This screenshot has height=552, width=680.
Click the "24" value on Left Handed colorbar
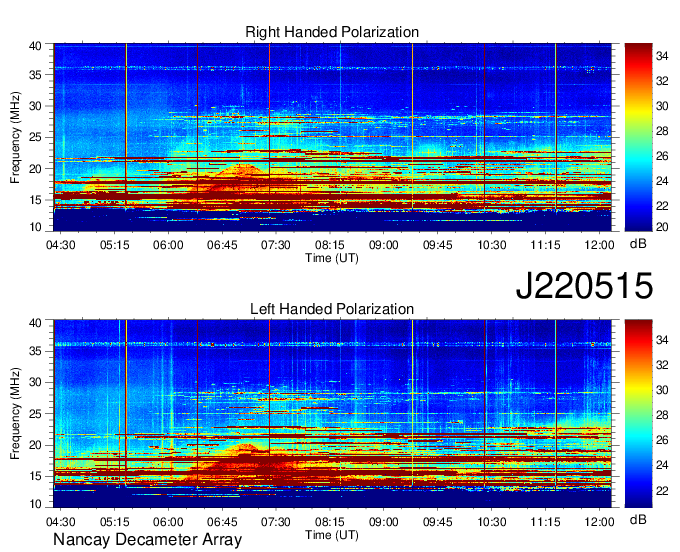[x=662, y=466]
